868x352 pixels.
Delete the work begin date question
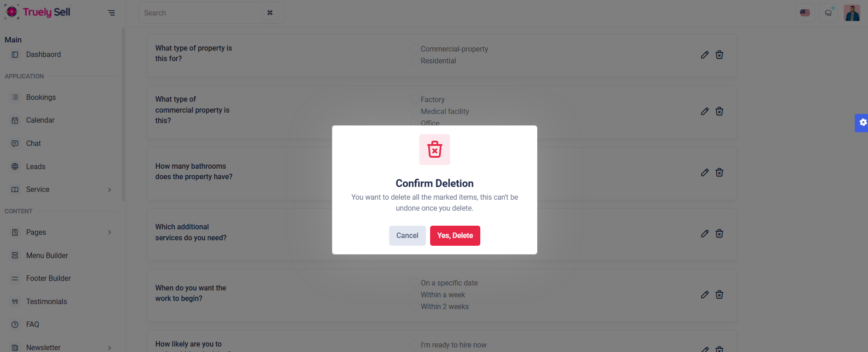(719, 295)
